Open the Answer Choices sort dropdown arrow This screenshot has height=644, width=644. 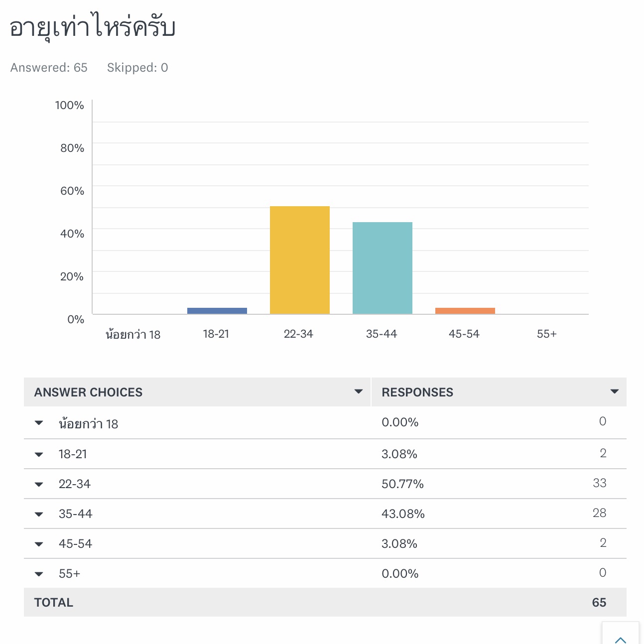pos(358,391)
